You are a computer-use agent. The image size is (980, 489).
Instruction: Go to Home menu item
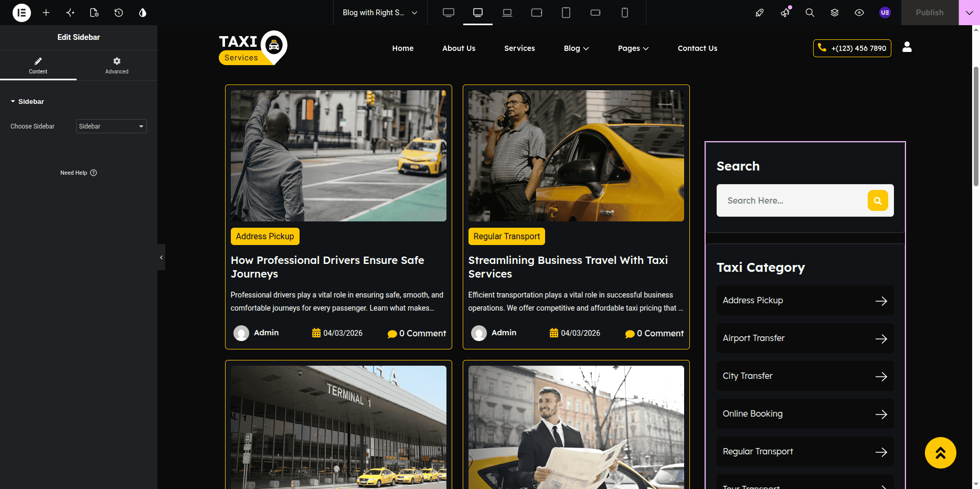(x=403, y=48)
